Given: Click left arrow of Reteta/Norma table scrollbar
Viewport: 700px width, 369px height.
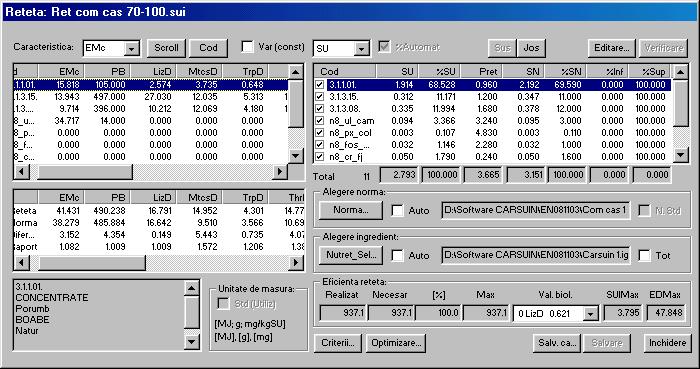Looking at the screenshot, I should [x=21, y=263].
